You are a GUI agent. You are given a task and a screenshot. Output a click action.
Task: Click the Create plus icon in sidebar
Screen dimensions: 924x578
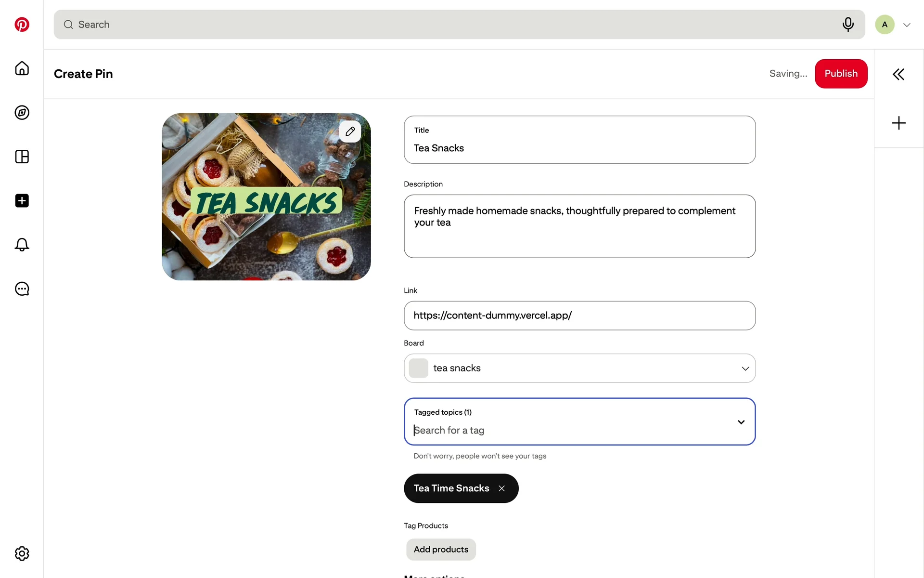click(x=22, y=200)
